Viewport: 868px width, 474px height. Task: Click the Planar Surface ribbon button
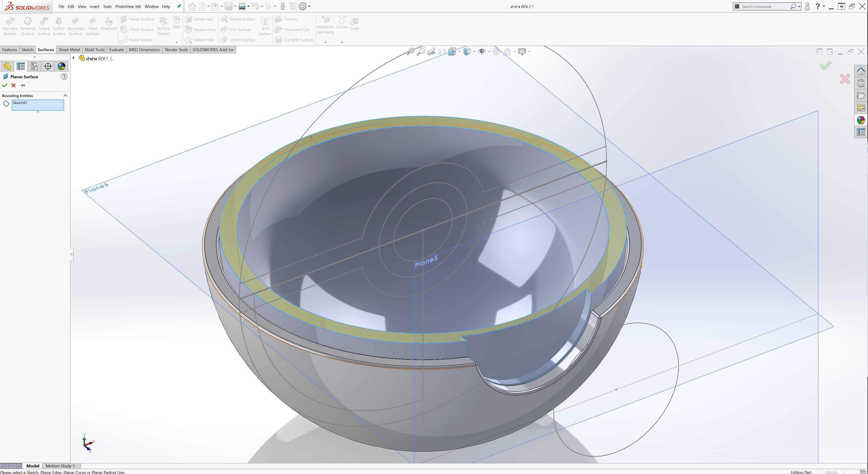click(x=137, y=19)
